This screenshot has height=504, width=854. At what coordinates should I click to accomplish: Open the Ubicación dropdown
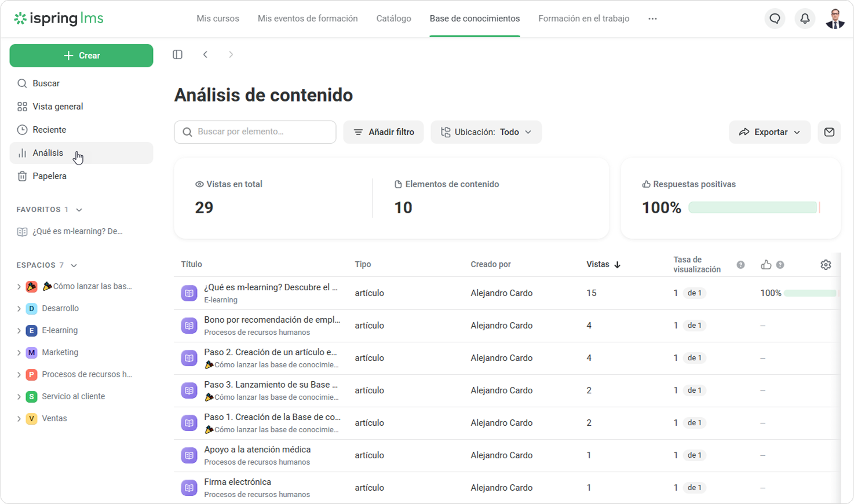486,132
